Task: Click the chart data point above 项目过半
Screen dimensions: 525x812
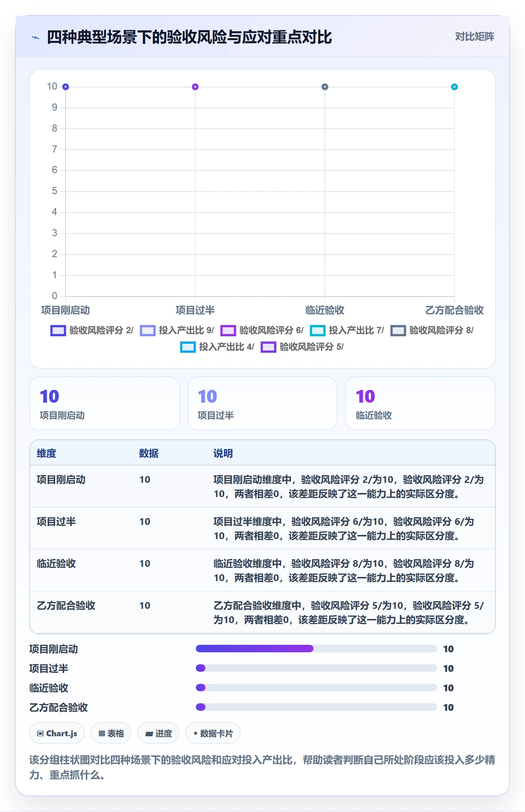Action: [x=195, y=87]
